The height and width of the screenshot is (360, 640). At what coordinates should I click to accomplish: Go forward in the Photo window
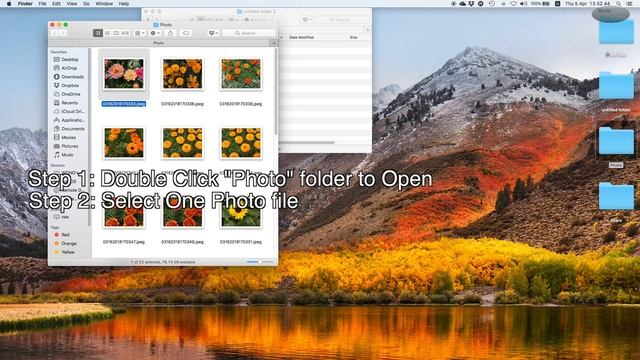click(63, 33)
